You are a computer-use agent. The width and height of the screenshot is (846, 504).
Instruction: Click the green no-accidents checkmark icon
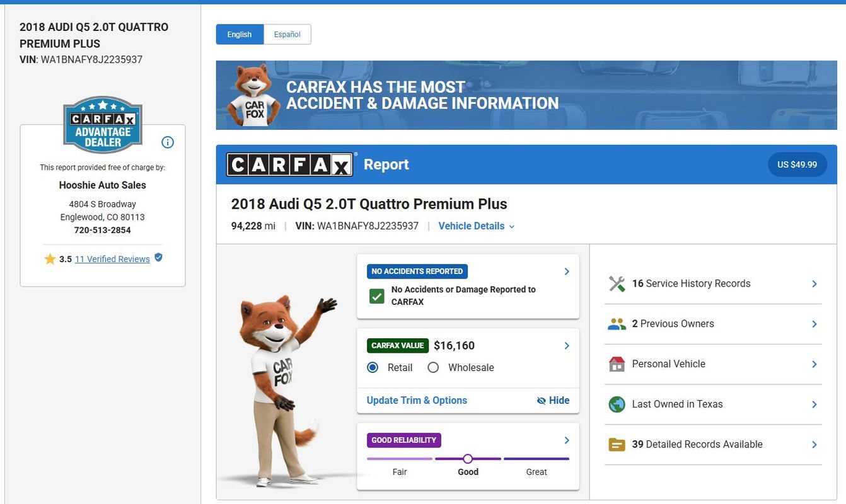pos(376,295)
